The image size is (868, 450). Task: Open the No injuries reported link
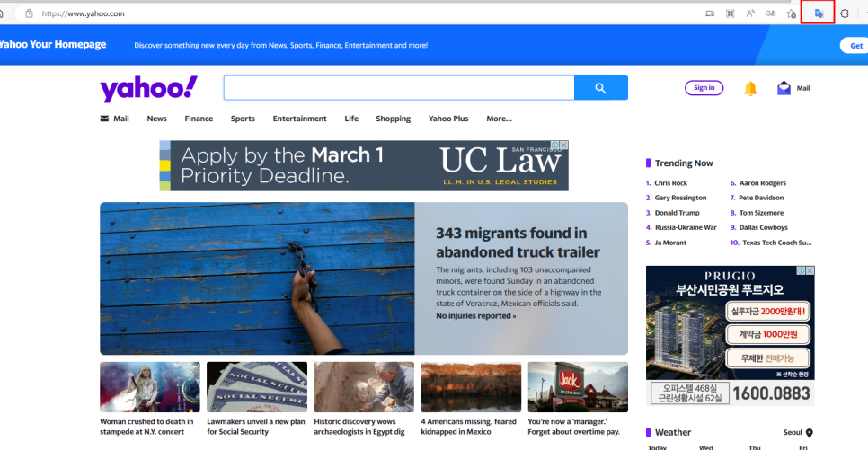pyautogui.click(x=475, y=315)
